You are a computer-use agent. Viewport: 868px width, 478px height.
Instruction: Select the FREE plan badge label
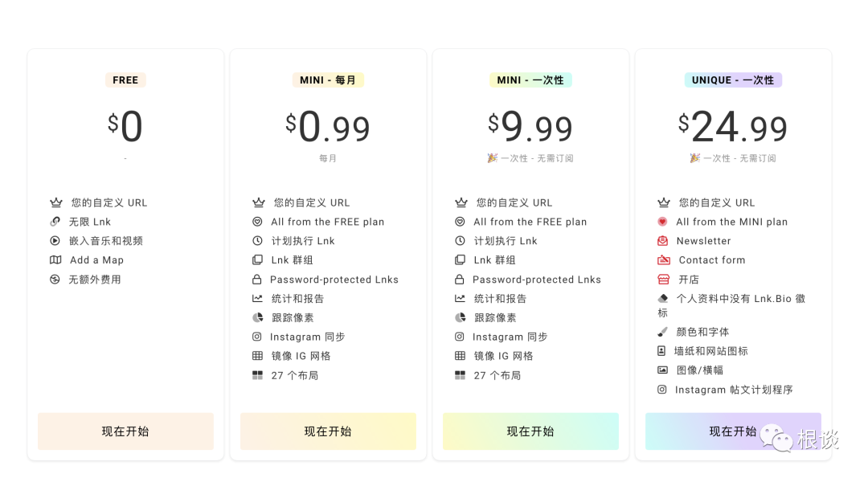click(125, 80)
